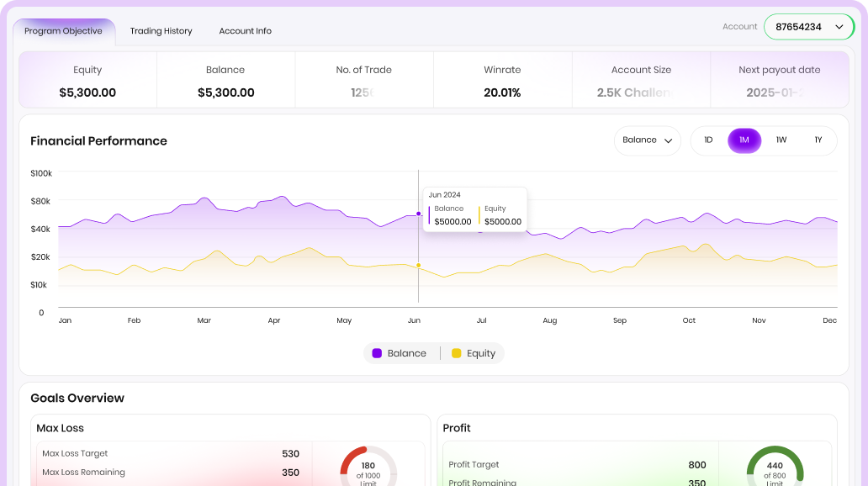Open the account number 87654234 dropdown

click(x=809, y=27)
